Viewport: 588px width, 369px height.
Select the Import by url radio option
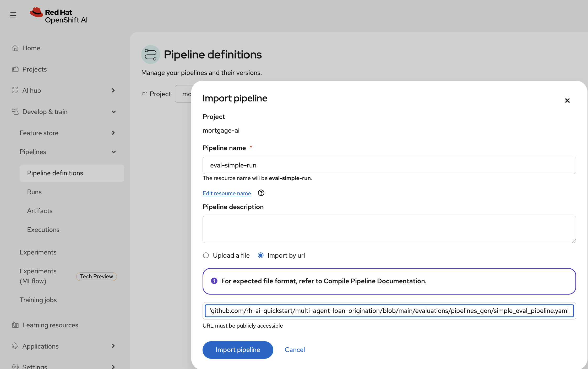(261, 255)
